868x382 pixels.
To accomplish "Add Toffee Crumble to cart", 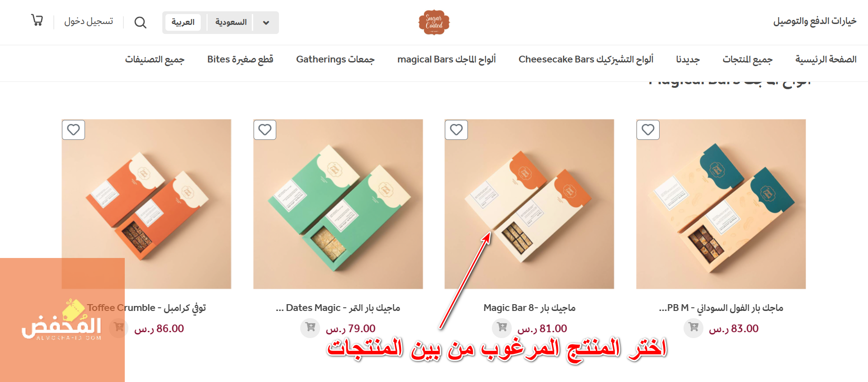I will click(118, 327).
